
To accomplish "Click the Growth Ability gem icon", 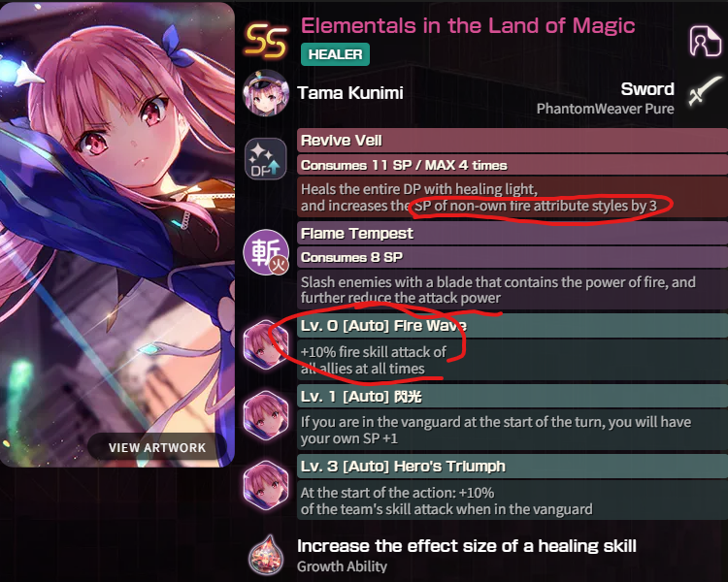I will (x=266, y=555).
